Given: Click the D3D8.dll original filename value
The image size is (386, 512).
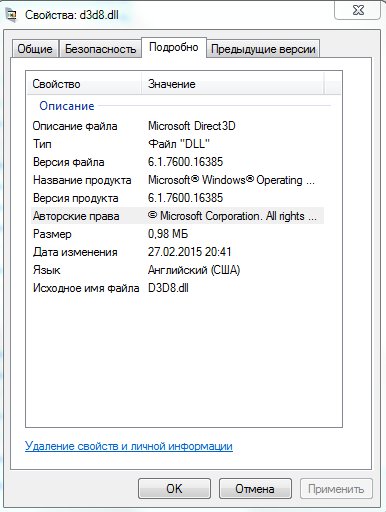Looking at the screenshot, I should tap(168, 288).
